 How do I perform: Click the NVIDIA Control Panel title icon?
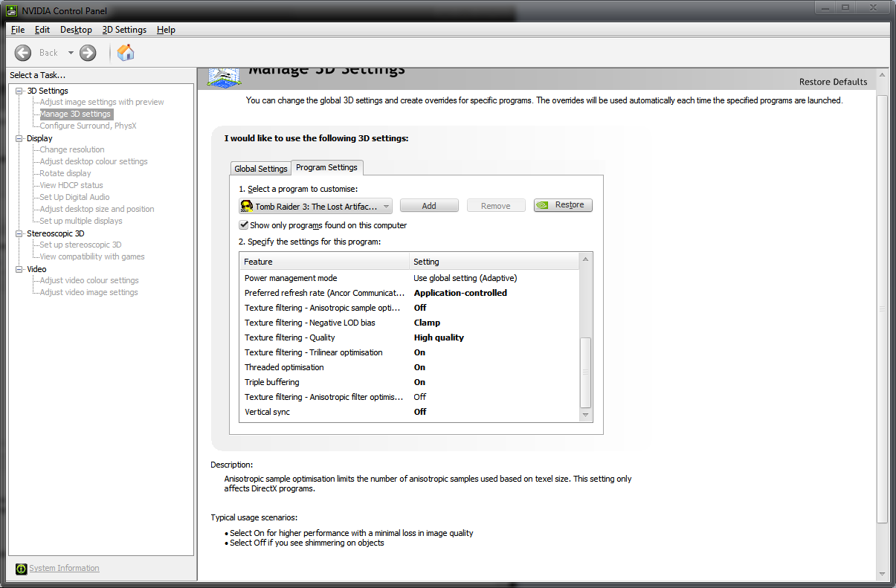tap(13, 11)
